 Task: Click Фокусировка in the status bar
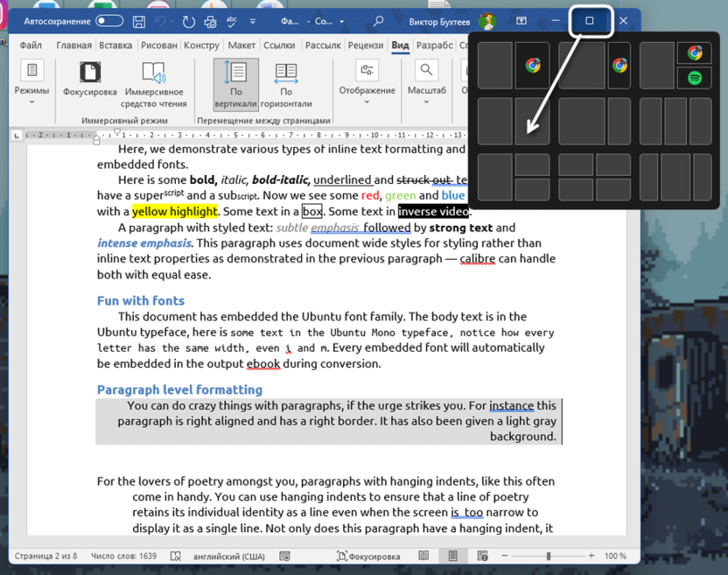click(x=368, y=556)
